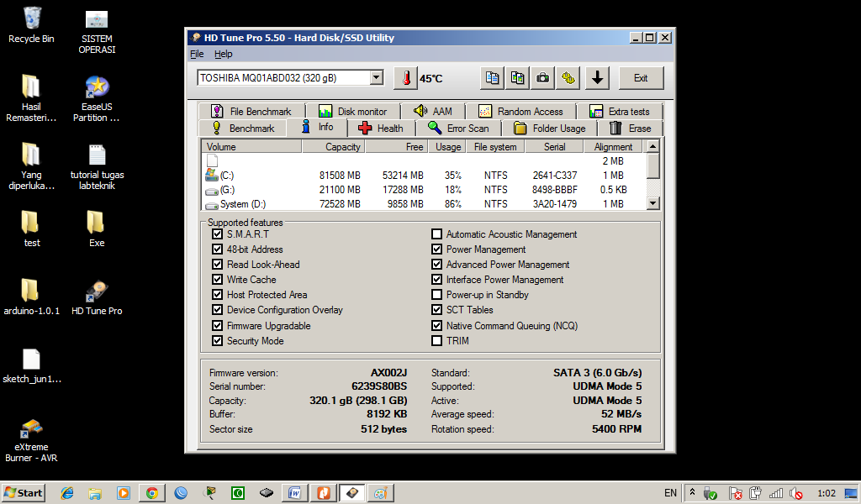Image resolution: width=861 pixels, height=504 pixels.
Task: Click the second copy screenshot toolbar icon
Action: (x=517, y=78)
